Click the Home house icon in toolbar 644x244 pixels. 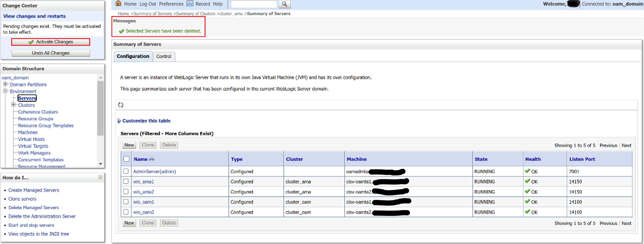point(118,4)
